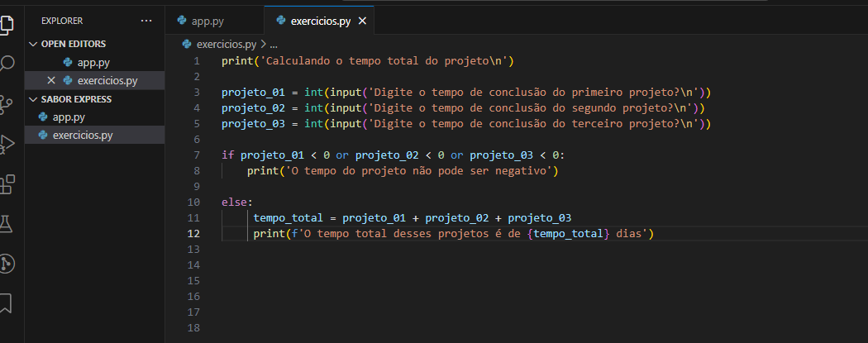The image size is (868, 343).
Task: Click the Python icon on the exercicios.py tab
Action: pos(281,21)
